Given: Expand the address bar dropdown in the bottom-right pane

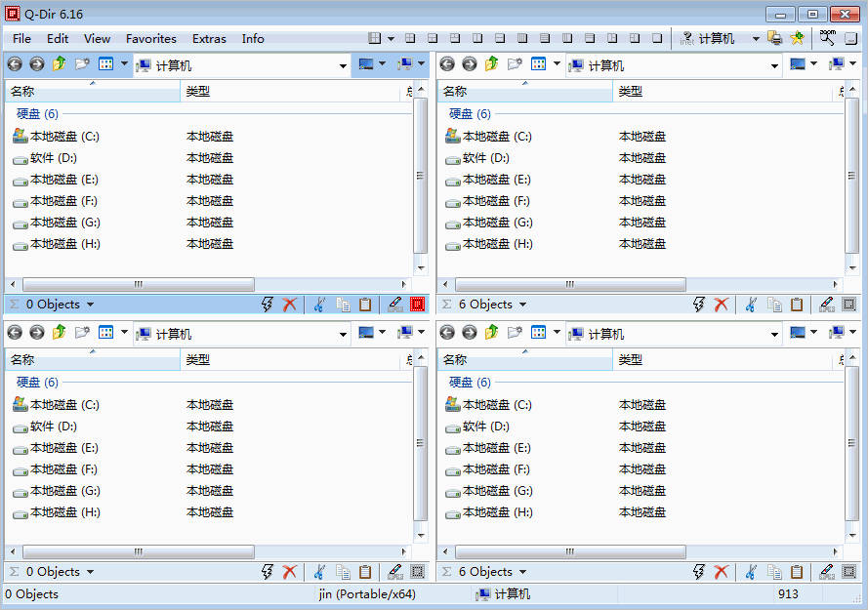Looking at the screenshot, I should click(x=774, y=335).
